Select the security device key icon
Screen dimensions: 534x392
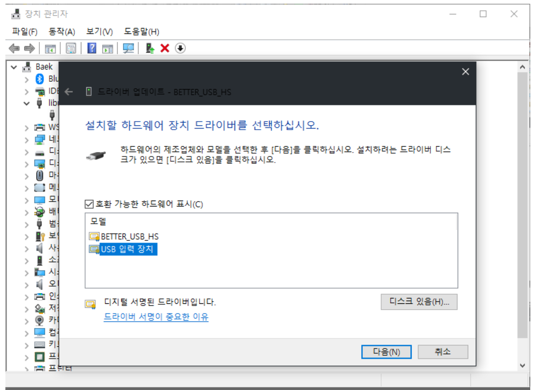point(40,236)
